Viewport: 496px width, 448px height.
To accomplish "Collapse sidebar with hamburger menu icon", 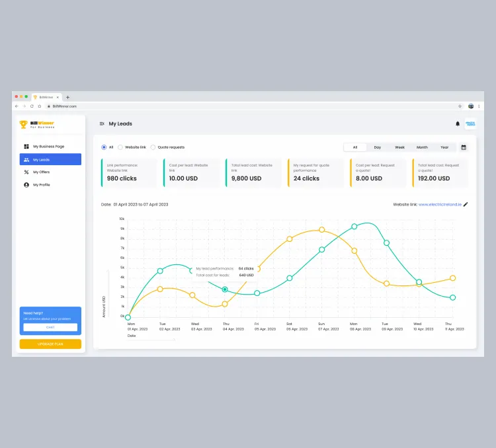I will [x=102, y=124].
